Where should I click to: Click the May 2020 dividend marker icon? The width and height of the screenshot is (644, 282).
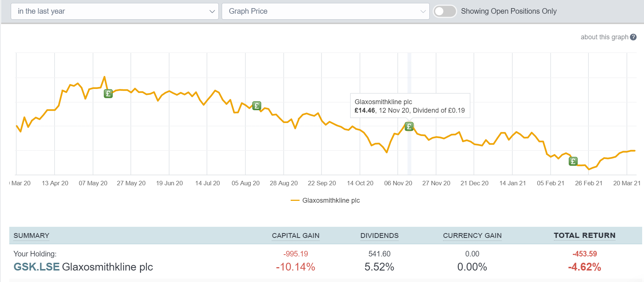[108, 93]
